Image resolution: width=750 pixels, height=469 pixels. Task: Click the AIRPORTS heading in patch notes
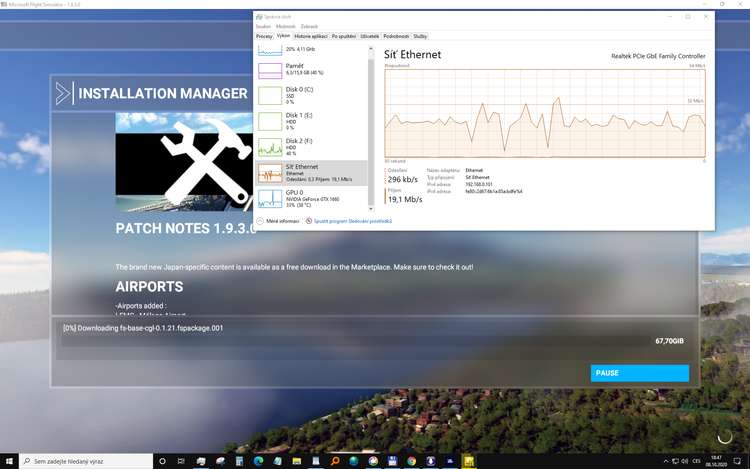coord(149,286)
